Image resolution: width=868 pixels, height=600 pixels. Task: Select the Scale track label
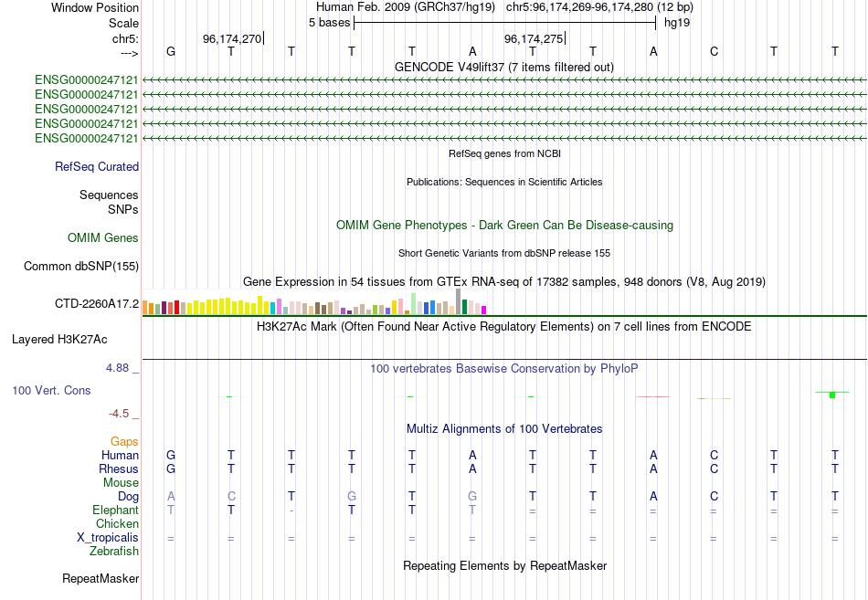coord(123,23)
